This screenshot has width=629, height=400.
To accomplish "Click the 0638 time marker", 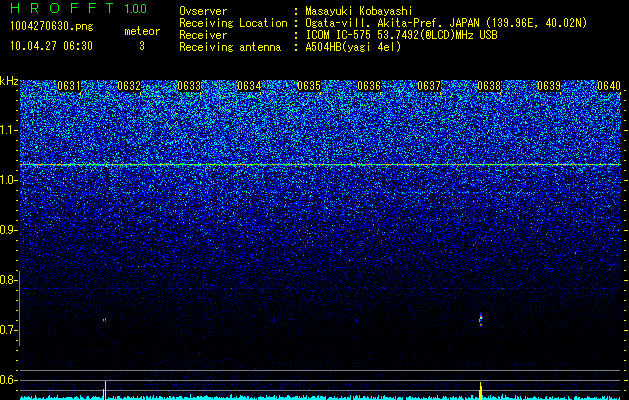I will [x=489, y=86].
